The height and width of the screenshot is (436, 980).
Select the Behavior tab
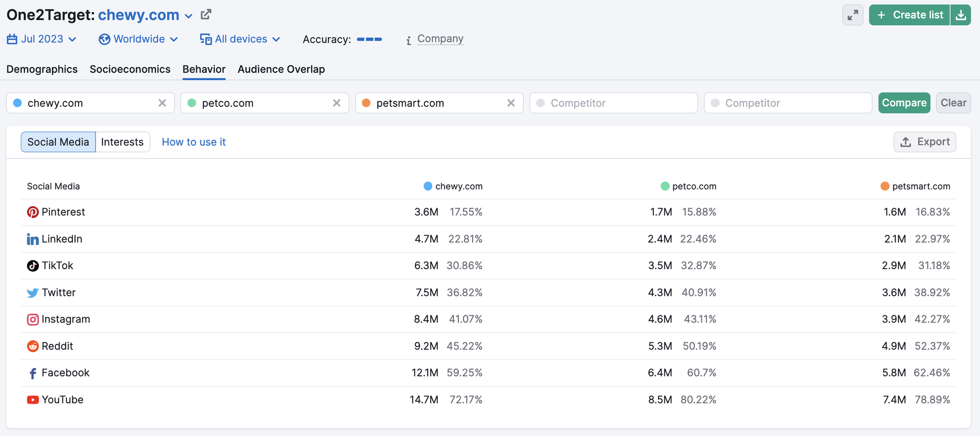(204, 69)
